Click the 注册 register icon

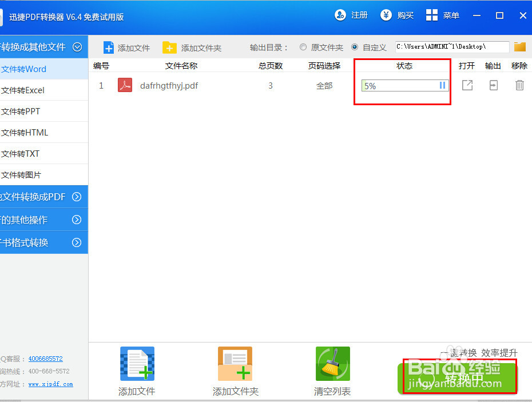340,15
